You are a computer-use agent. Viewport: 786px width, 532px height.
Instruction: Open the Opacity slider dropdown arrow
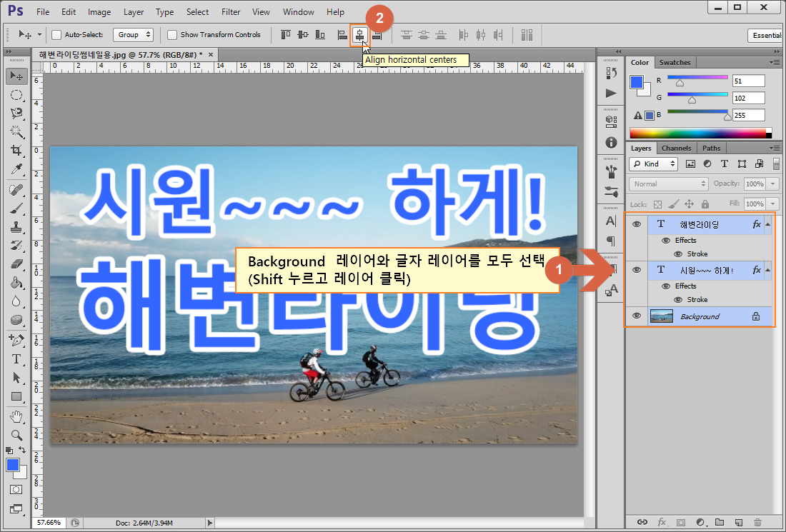[773, 184]
